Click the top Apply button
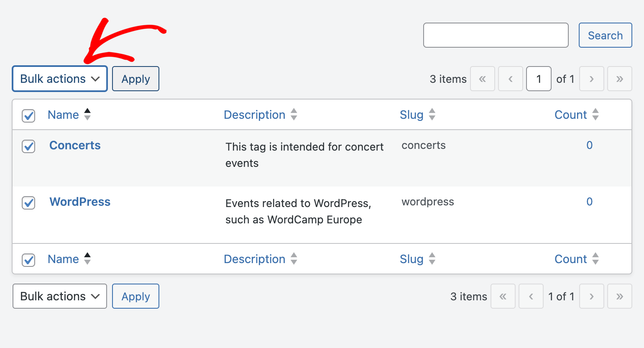 point(135,79)
